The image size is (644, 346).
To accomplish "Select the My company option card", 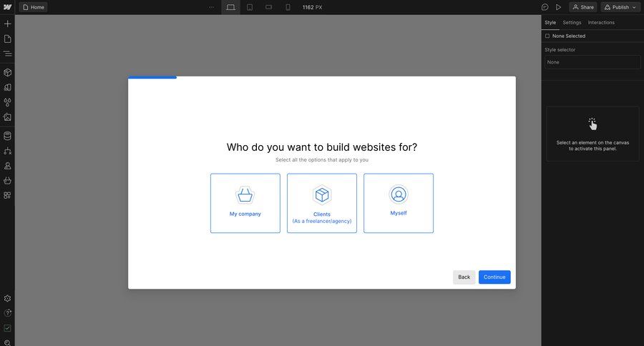I will coord(245,203).
